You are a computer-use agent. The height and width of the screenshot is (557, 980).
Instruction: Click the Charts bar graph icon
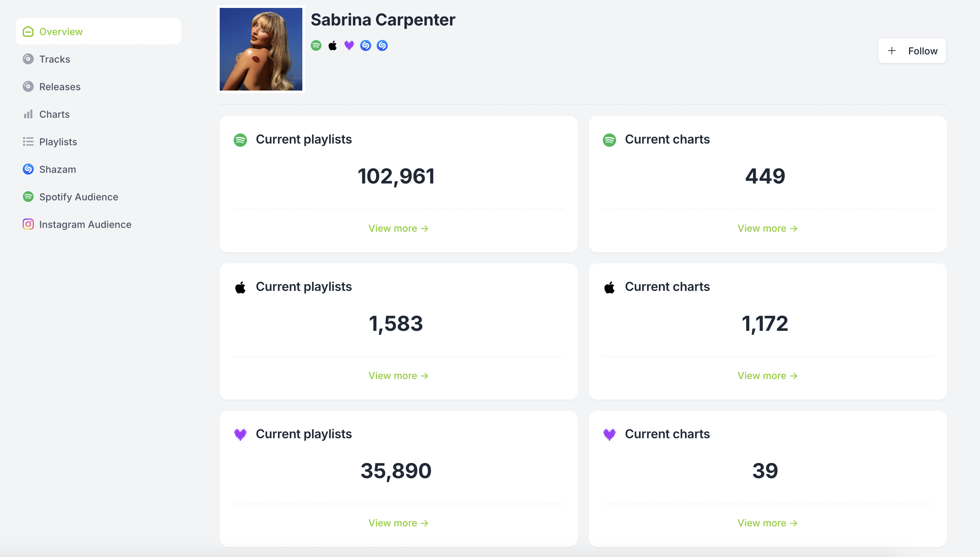click(x=28, y=114)
